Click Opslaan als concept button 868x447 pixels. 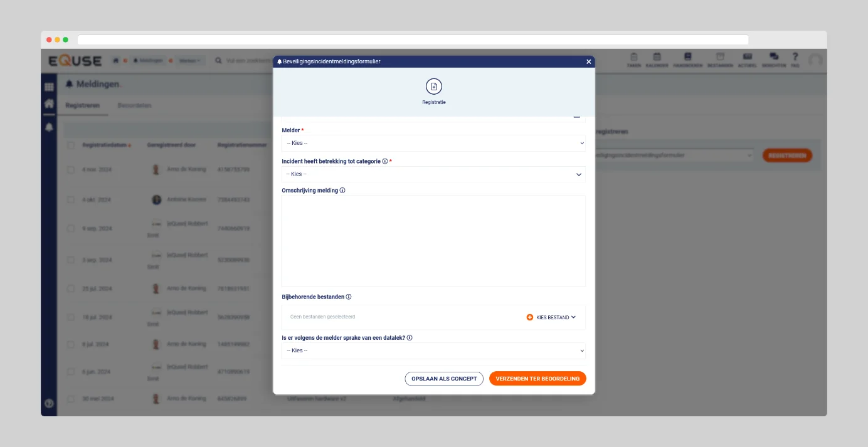(x=444, y=379)
